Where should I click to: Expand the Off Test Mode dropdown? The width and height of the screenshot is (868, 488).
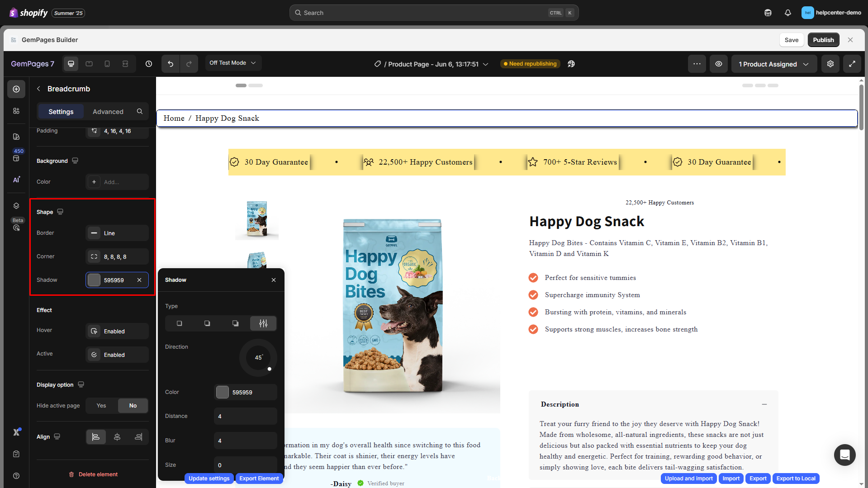[232, 63]
